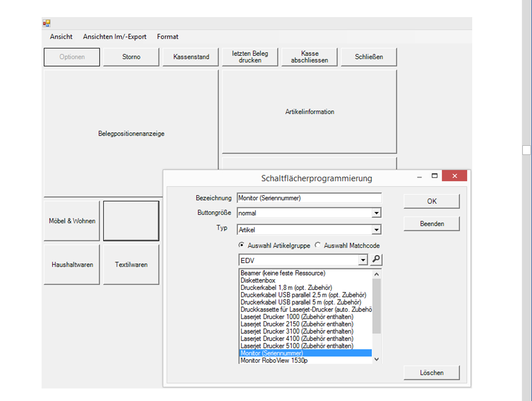Image resolution: width=532 pixels, height=401 pixels.
Task: Open the Buttongröße dropdown
Action: 376,213
